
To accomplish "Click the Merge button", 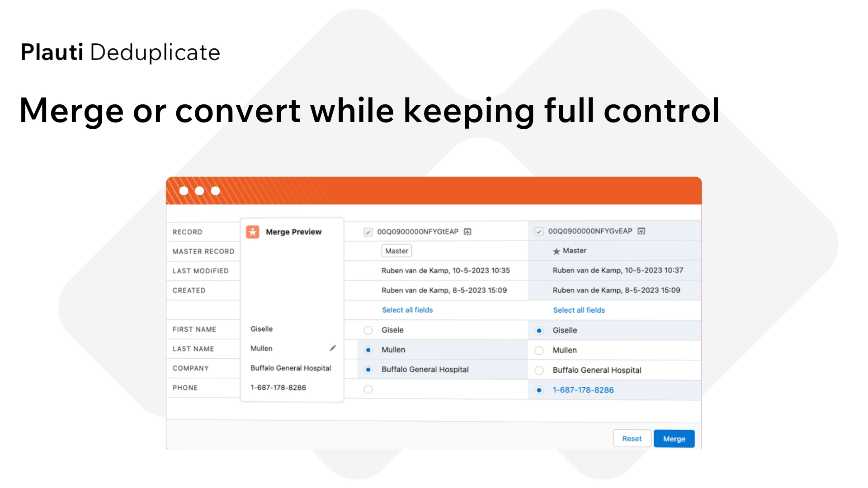I will coord(674,439).
